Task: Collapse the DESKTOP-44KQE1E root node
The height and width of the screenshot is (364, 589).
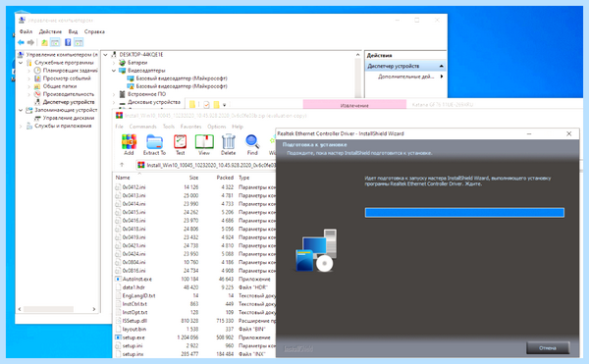Action: (106, 55)
